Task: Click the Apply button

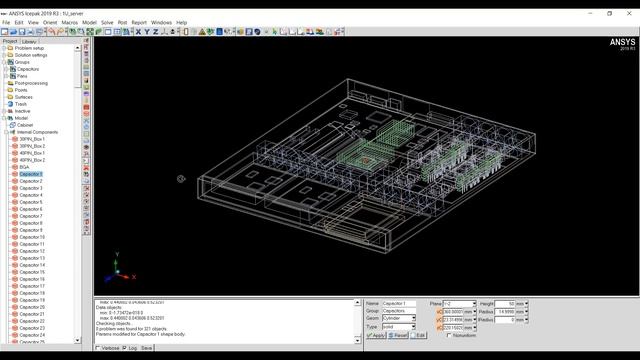Action: pos(376,336)
